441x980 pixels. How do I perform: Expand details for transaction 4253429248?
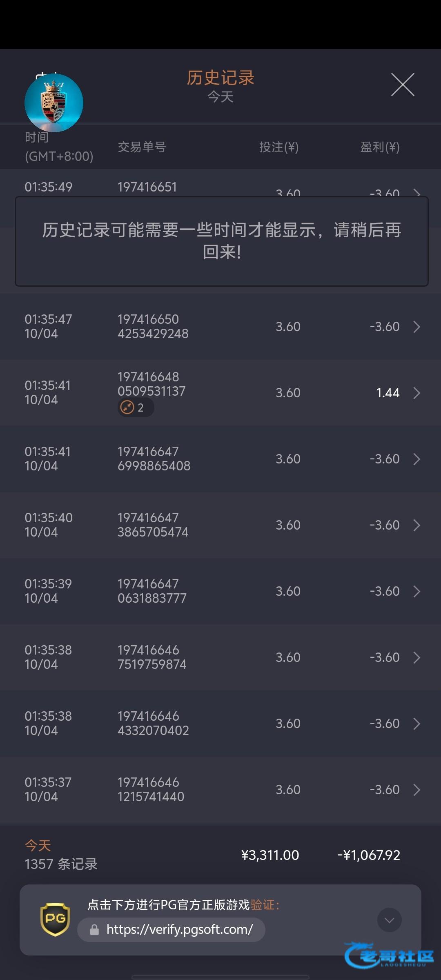(x=416, y=327)
